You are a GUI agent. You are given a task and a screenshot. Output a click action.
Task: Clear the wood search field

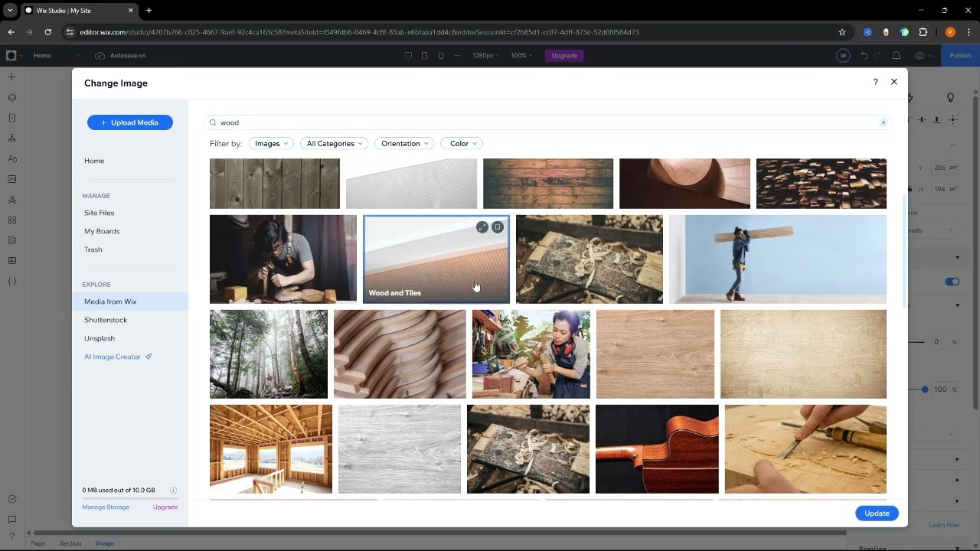[x=883, y=122]
